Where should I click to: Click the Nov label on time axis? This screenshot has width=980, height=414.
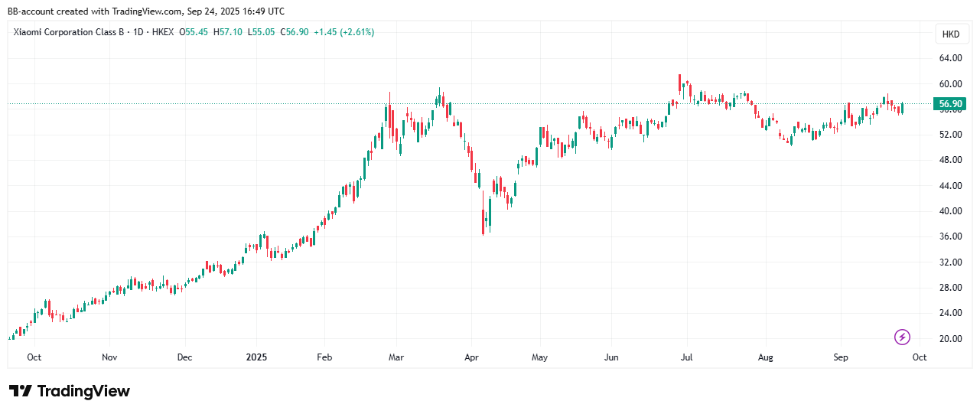click(x=109, y=357)
